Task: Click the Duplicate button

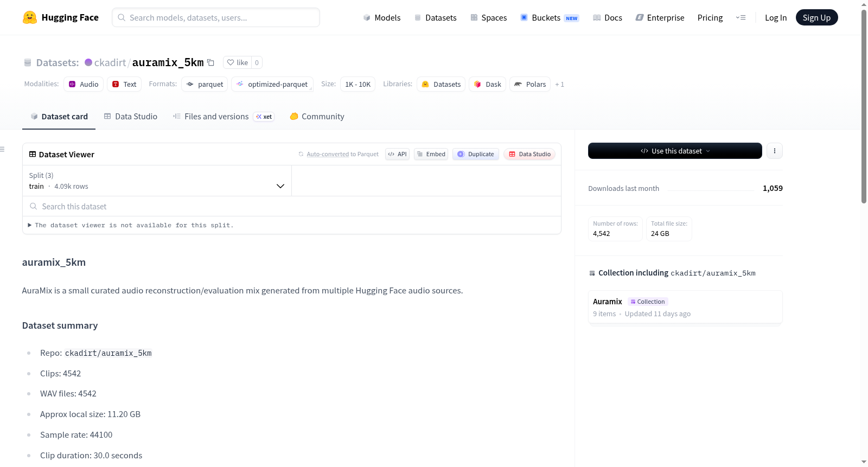Action: point(476,154)
